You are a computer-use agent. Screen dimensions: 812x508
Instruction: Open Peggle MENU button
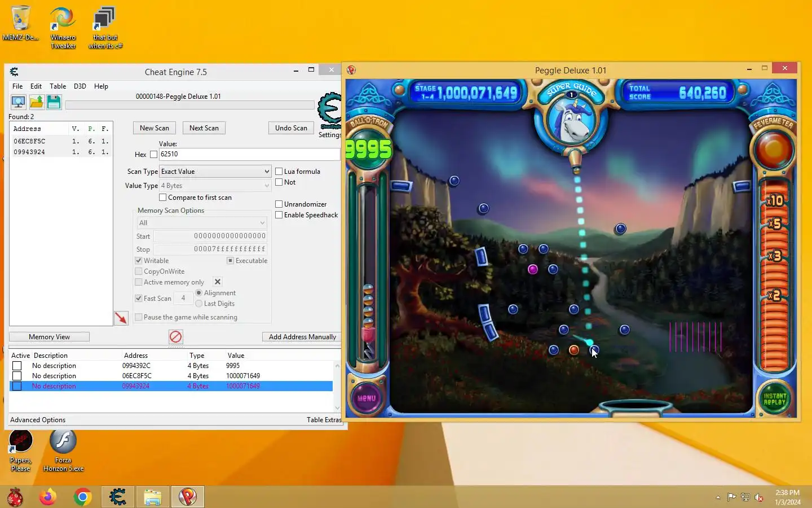(x=367, y=398)
